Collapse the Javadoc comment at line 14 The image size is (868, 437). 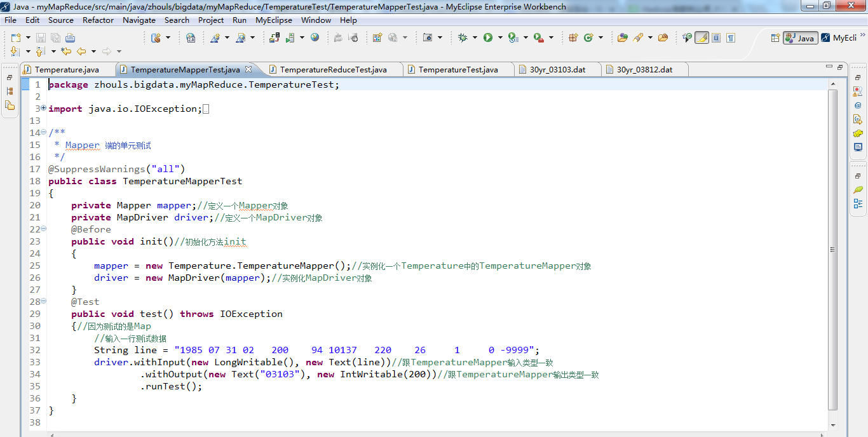(43, 133)
